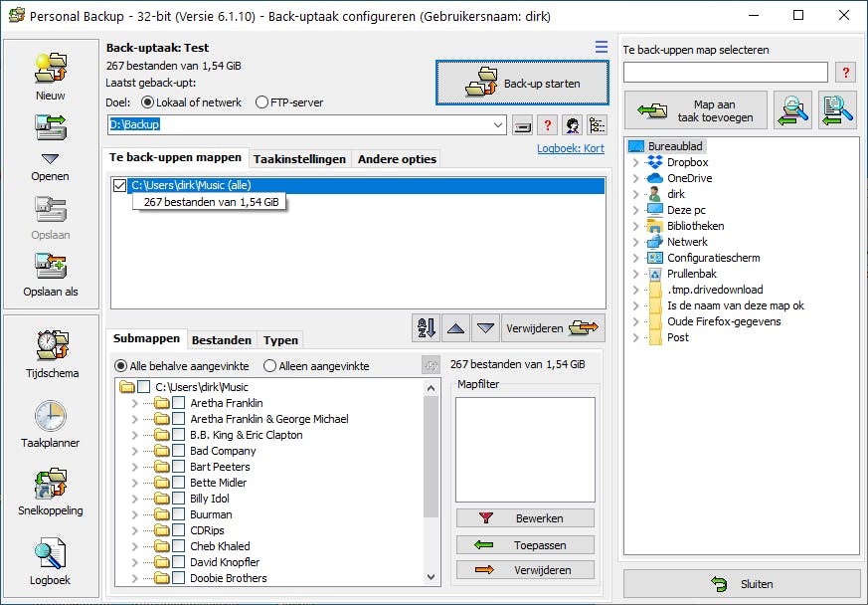This screenshot has width=868, height=605.
Task: Click the Prullenbak recycle bin icon
Action: pyautogui.click(x=655, y=274)
